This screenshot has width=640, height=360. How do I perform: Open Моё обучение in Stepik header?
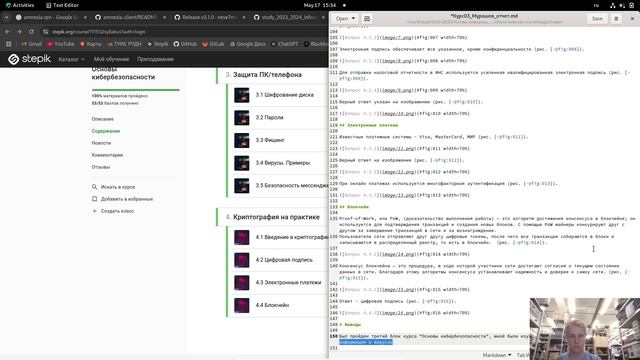pos(111,59)
